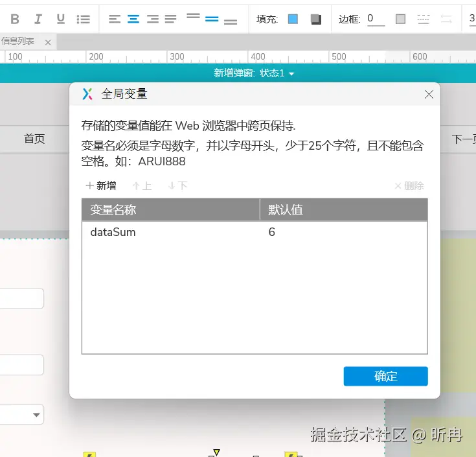The width and height of the screenshot is (476, 457).
Task: Confirm with the 确定 button
Action: pos(385,376)
